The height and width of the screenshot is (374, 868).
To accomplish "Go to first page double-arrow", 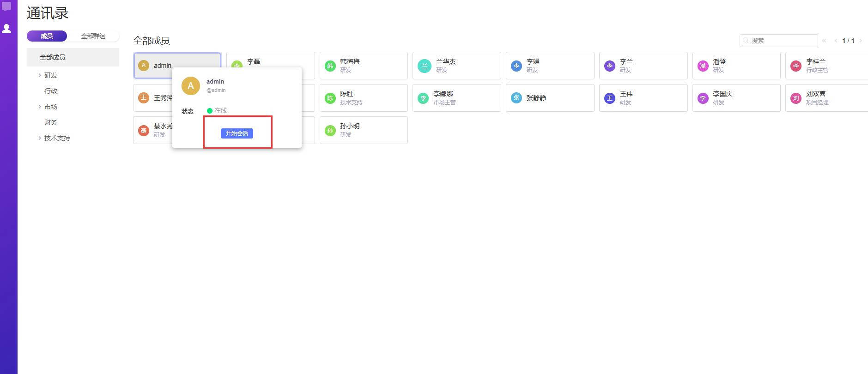I will [824, 41].
